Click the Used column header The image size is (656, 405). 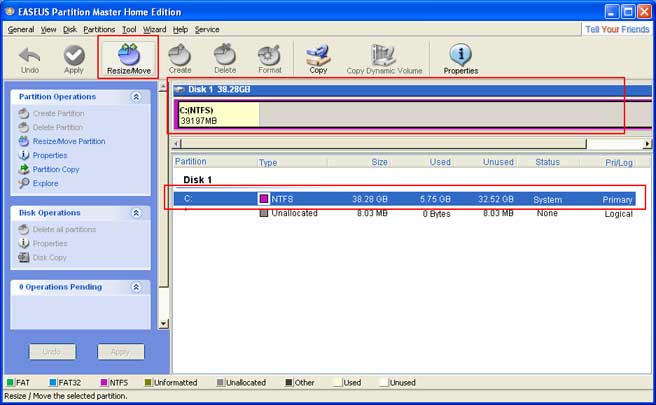[440, 162]
